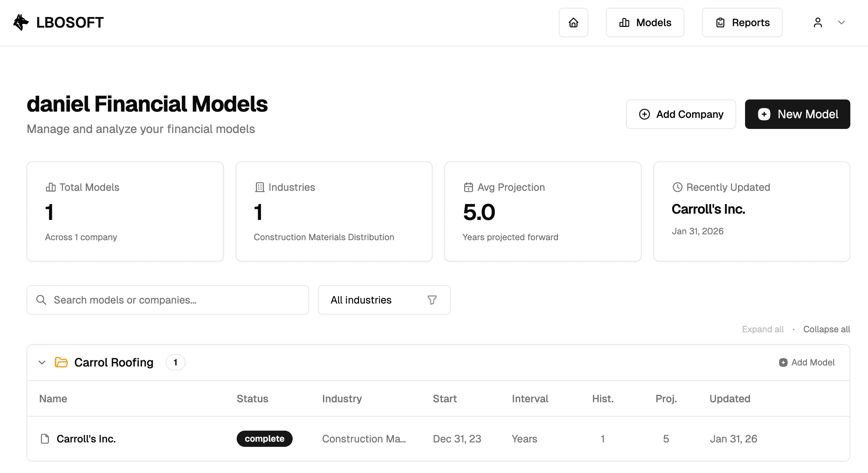The image size is (868, 473).
Task: Click the LBOSOFT wolf logo
Action: coord(21,22)
